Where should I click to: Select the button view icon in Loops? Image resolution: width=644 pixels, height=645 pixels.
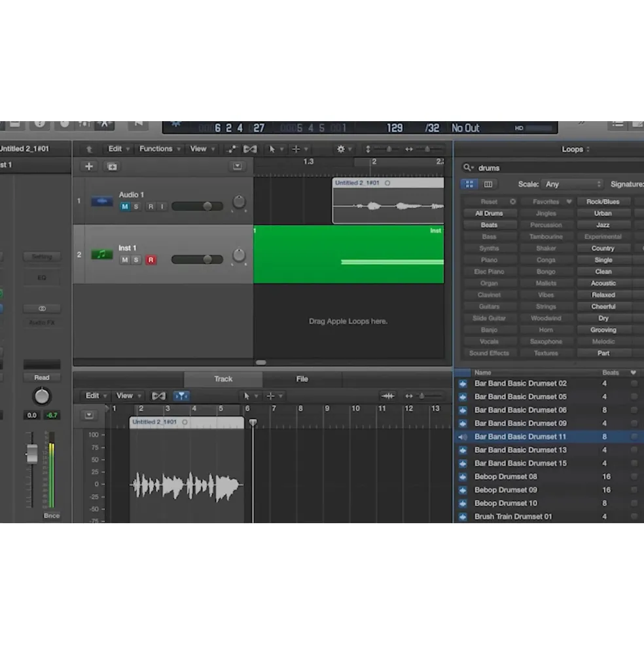tap(469, 184)
